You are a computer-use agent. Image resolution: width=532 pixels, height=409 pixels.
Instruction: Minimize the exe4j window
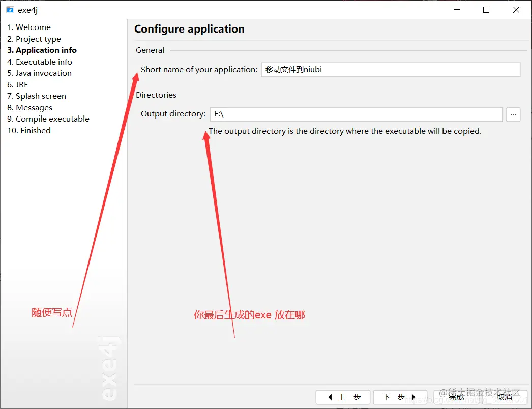[x=457, y=10]
